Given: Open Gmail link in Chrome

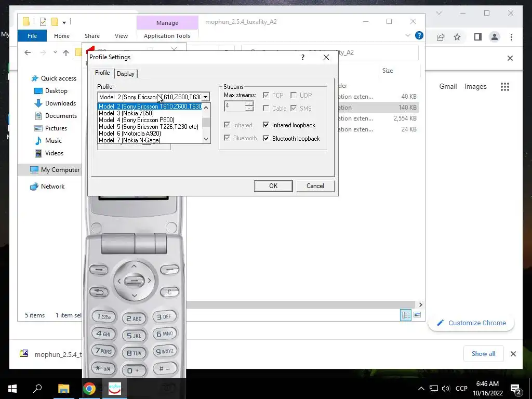Looking at the screenshot, I should point(448,87).
